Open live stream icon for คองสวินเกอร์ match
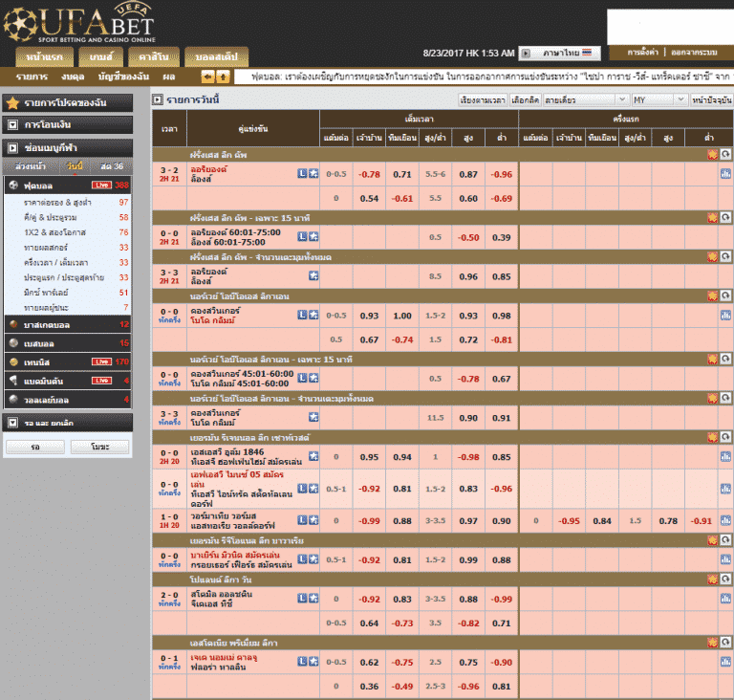 point(302,315)
